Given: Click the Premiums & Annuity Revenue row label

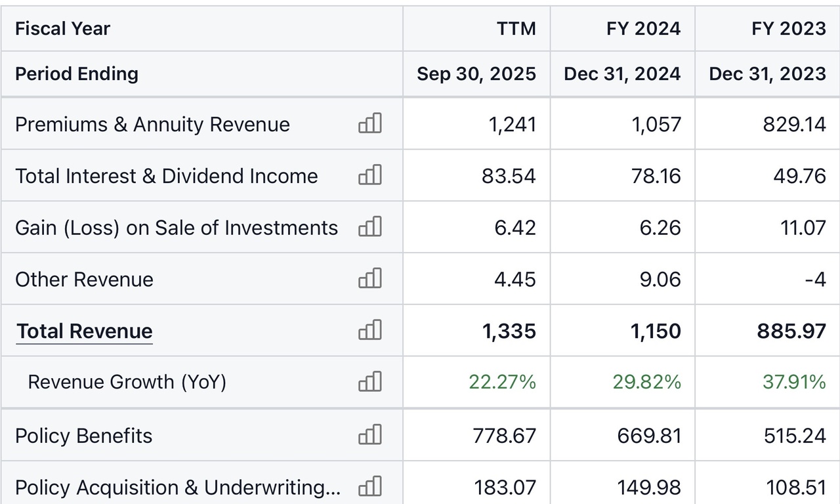Looking at the screenshot, I should (x=152, y=125).
